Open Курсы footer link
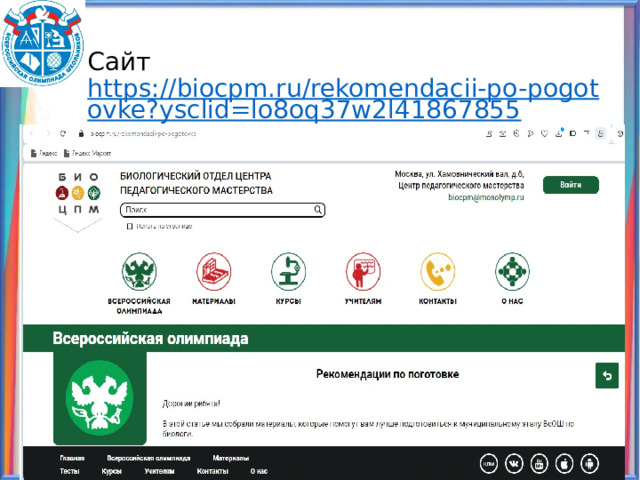640x480 pixels. coord(111,471)
